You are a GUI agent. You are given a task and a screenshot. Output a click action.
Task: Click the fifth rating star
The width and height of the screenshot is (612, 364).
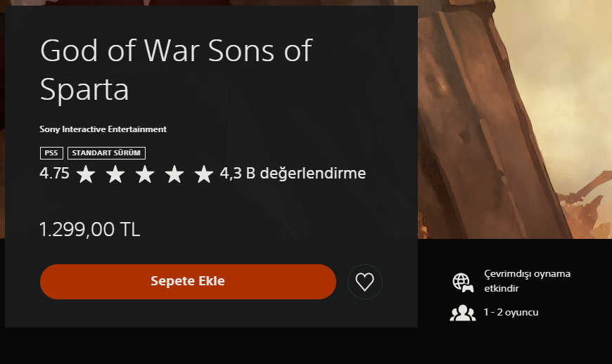point(204,174)
